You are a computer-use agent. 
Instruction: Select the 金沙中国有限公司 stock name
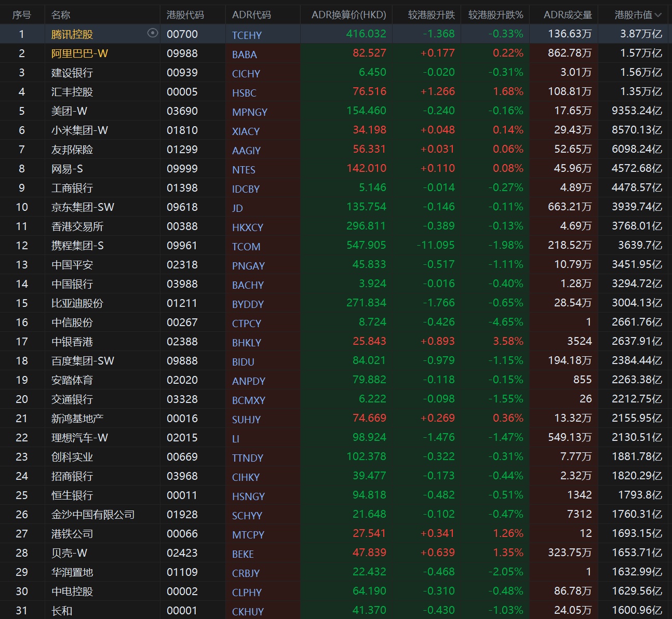(93, 515)
